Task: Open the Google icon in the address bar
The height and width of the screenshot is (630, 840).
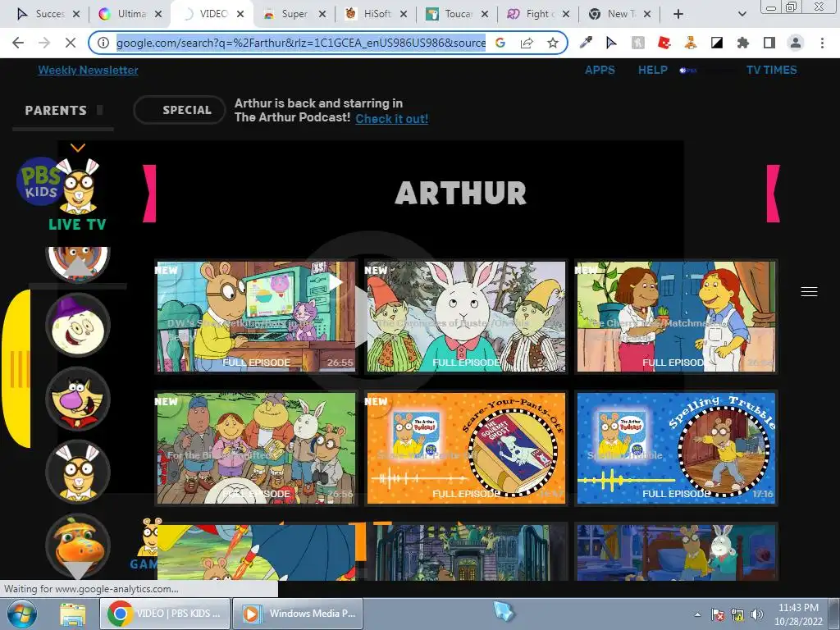Action: click(500, 43)
